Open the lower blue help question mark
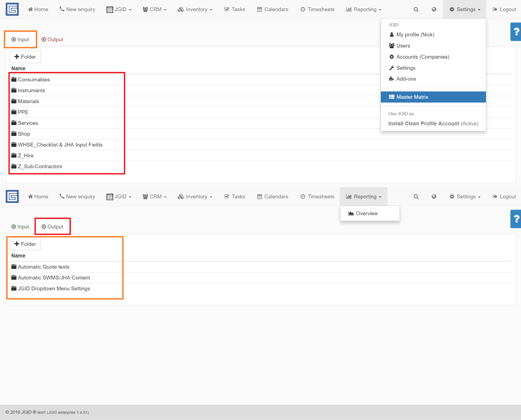 coord(516,219)
